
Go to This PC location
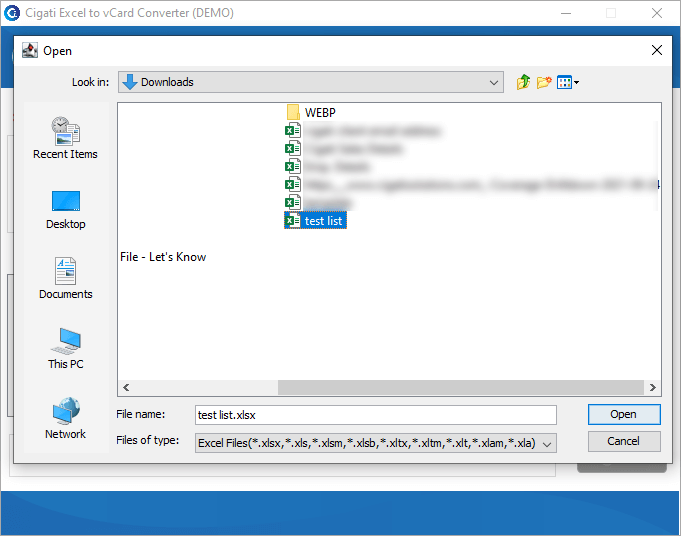coord(66,349)
